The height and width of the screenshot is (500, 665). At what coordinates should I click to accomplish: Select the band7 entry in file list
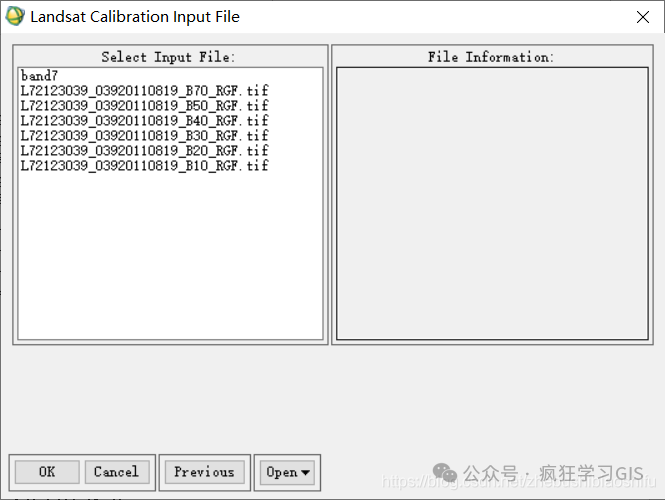[x=39, y=76]
